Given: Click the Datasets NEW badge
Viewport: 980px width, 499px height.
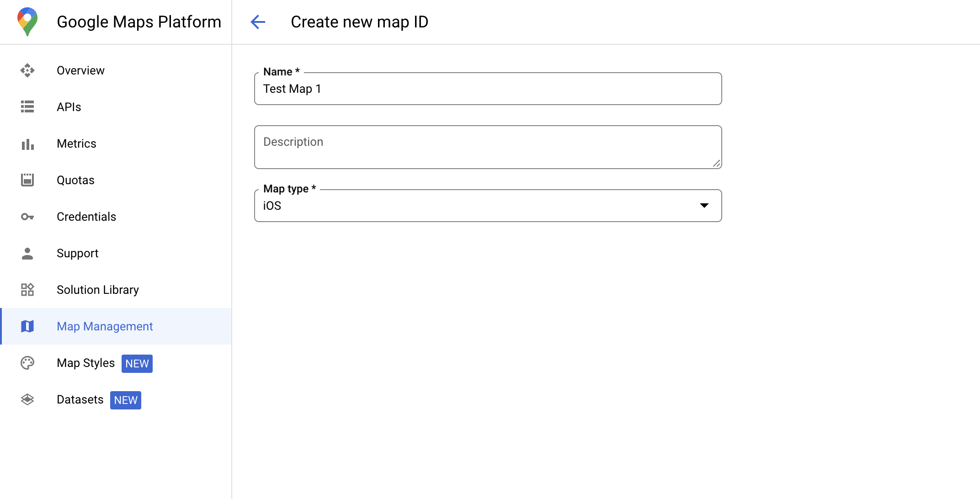Looking at the screenshot, I should click(x=126, y=400).
